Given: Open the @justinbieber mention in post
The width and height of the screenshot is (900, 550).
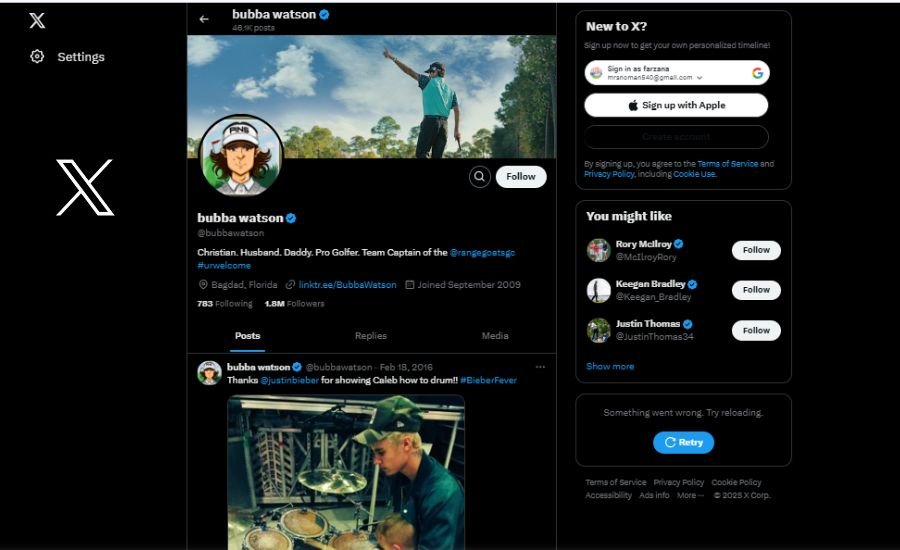Looking at the screenshot, I should pos(289,380).
